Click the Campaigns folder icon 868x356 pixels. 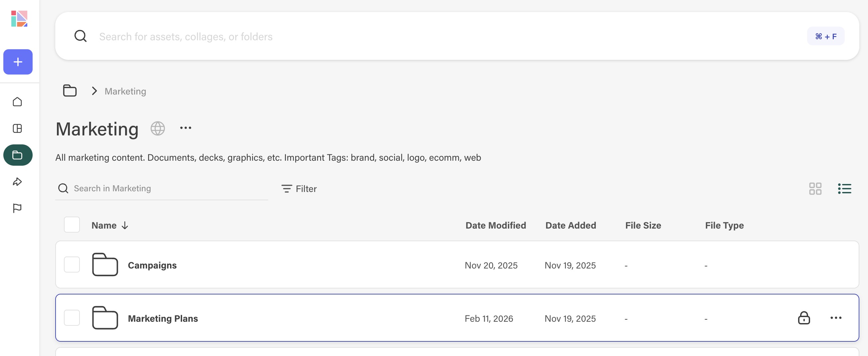(x=105, y=265)
